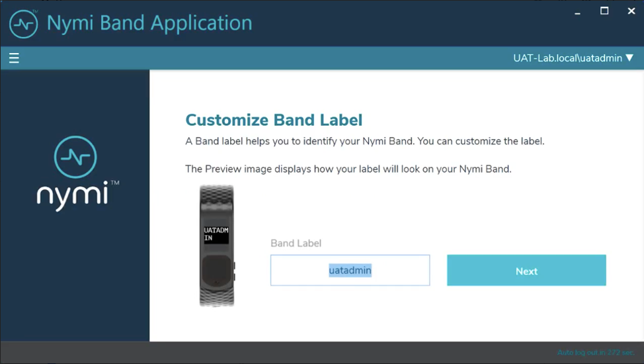Click the Preview image description line
Image resolution: width=644 pixels, height=364 pixels.
[348, 169]
